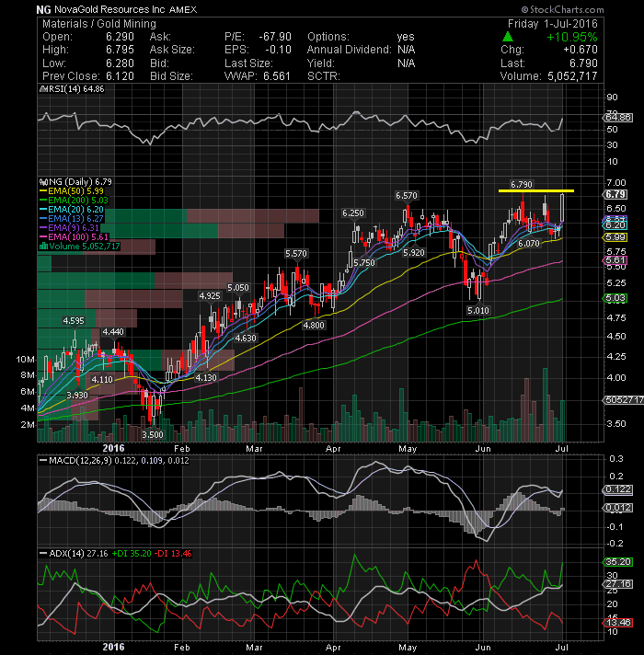644x655 pixels.
Task: Click the +DI 35.20 legend text
Action: 132,554
